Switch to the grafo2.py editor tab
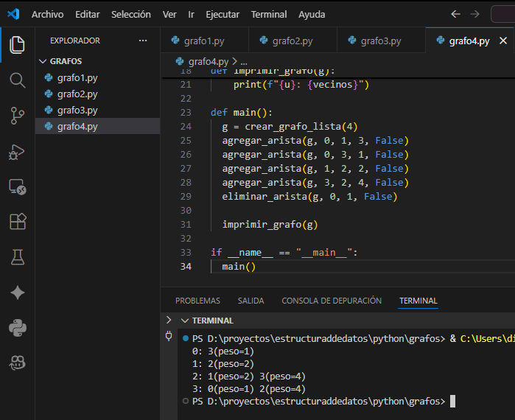Image resolution: width=515 pixels, height=420 pixels. (292, 41)
